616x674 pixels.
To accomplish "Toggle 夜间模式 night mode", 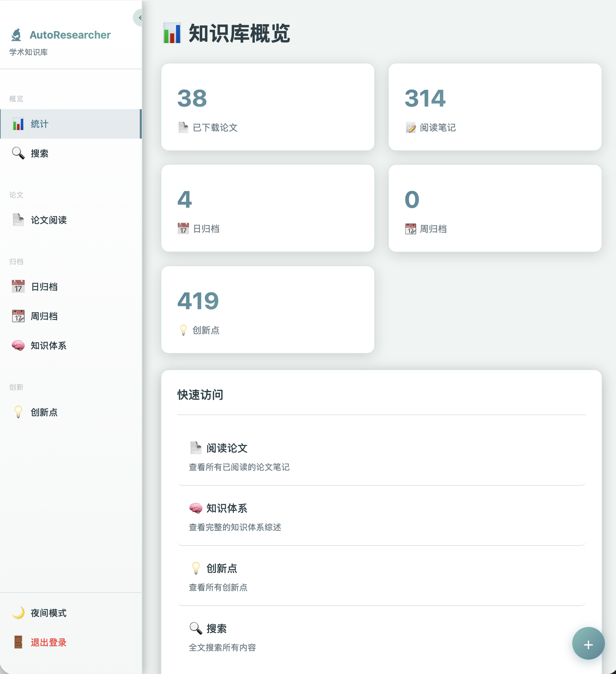I will click(x=71, y=613).
